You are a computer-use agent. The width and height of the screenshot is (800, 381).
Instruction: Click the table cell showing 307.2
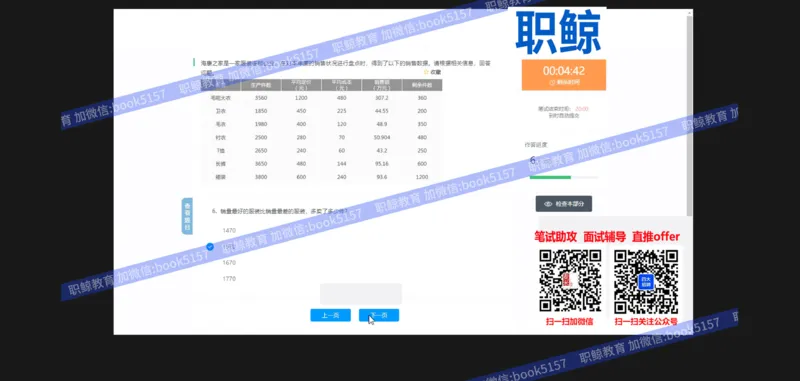382,98
